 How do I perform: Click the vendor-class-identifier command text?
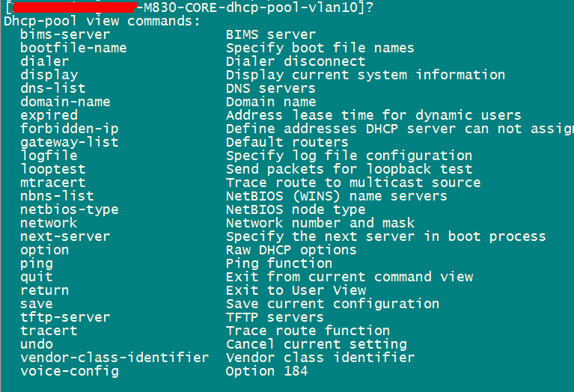pyautogui.click(x=115, y=358)
